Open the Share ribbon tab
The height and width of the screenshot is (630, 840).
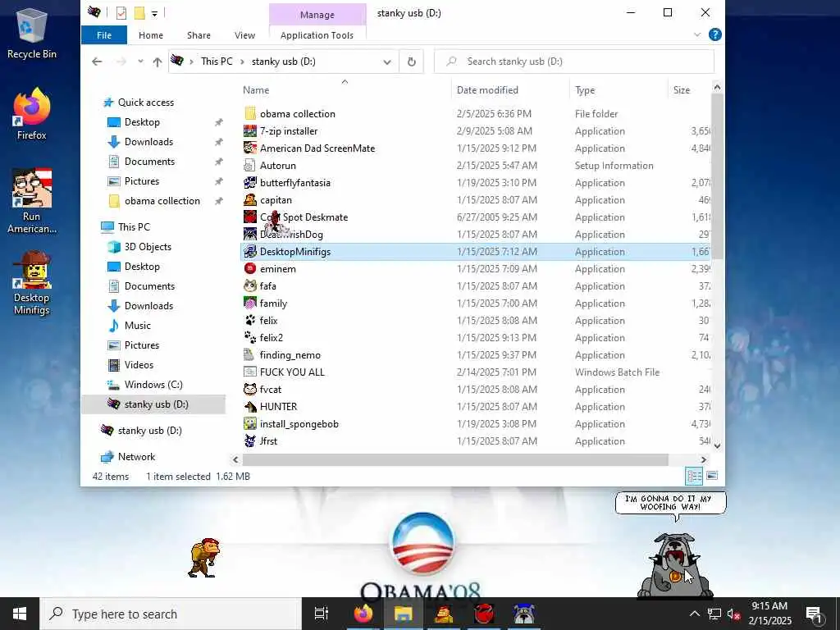pyautogui.click(x=199, y=35)
